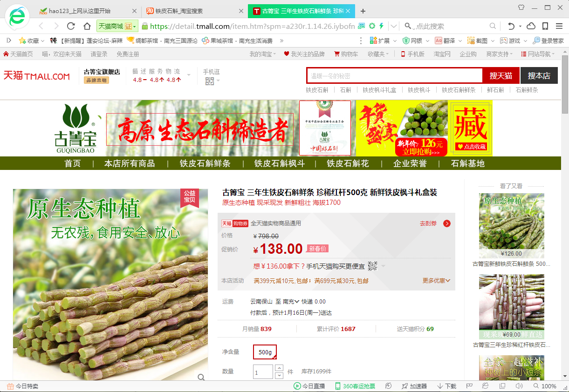
Task: Select the 500g net weight option
Action: point(265,352)
